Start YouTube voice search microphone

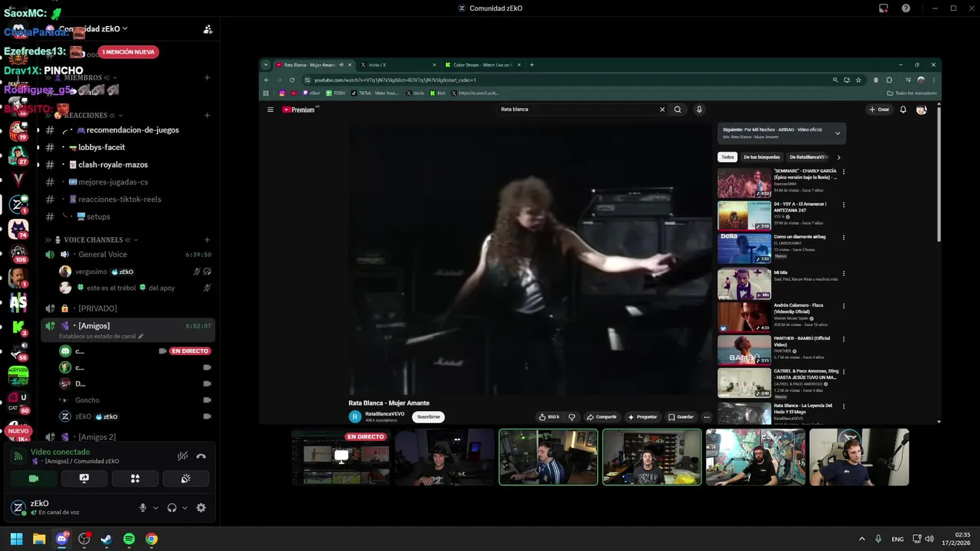[699, 109]
